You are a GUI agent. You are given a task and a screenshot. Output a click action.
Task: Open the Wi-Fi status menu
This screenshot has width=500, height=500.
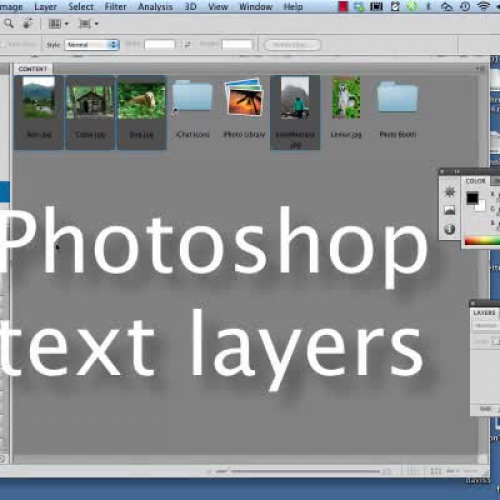click(x=483, y=6)
